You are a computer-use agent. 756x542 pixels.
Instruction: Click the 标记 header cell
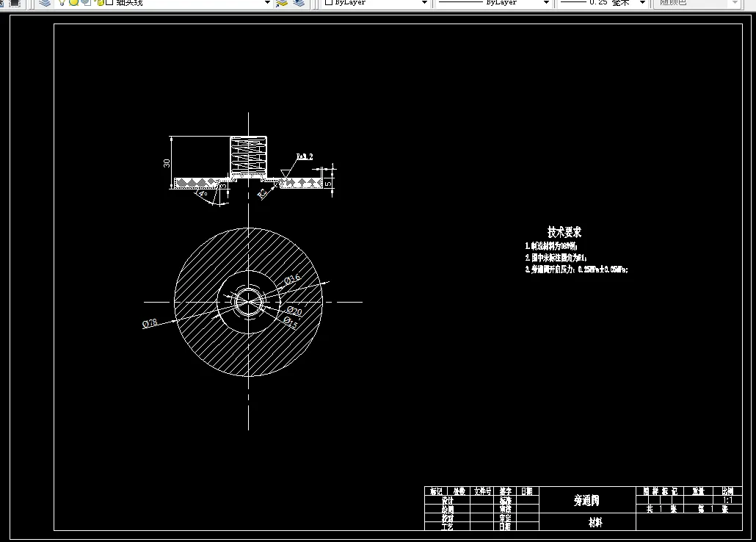pyautogui.click(x=436, y=491)
